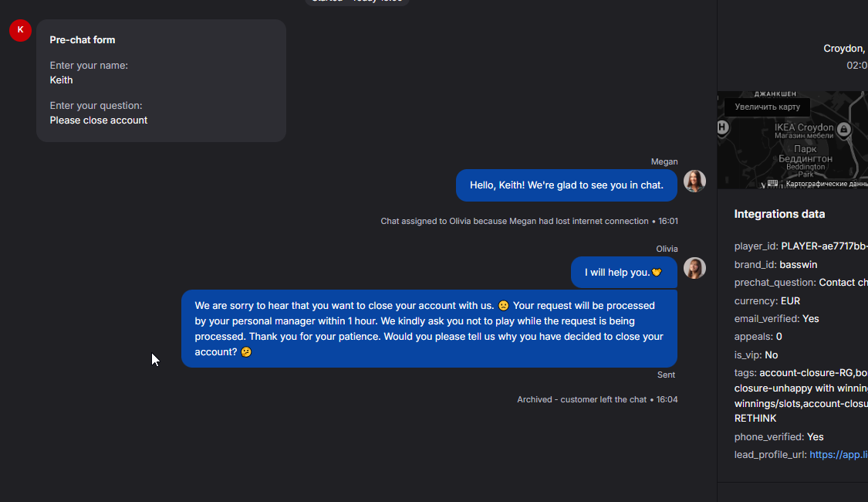Select the hospital H map marker

pyautogui.click(x=723, y=127)
